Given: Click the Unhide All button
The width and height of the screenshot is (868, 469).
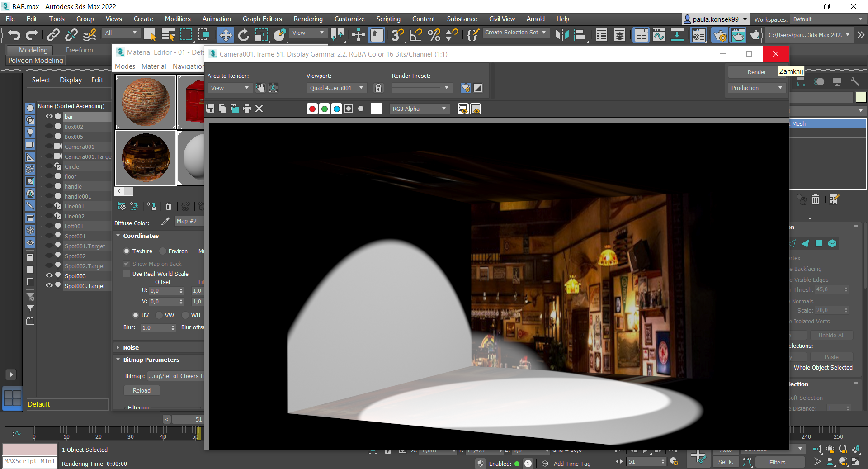Looking at the screenshot, I should [831, 335].
